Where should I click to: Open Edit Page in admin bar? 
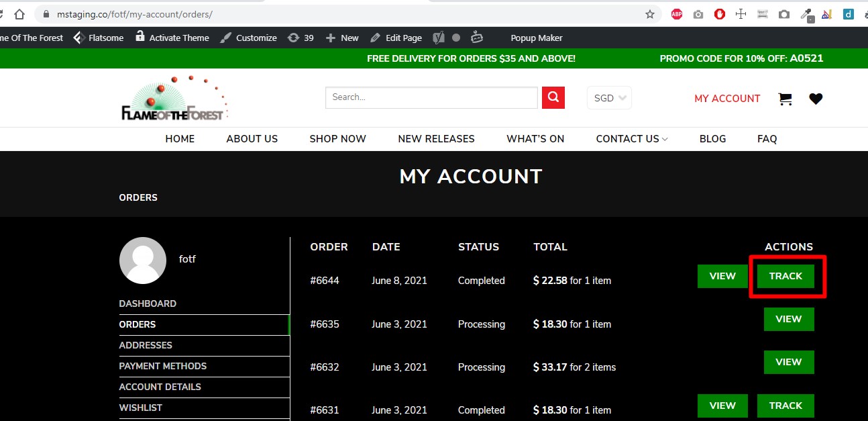coord(396,38)
